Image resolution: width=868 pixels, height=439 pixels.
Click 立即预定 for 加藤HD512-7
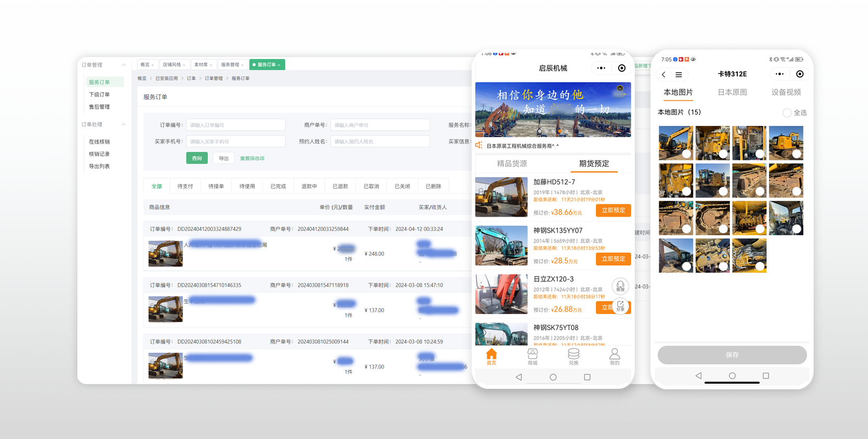pos(613,210)
